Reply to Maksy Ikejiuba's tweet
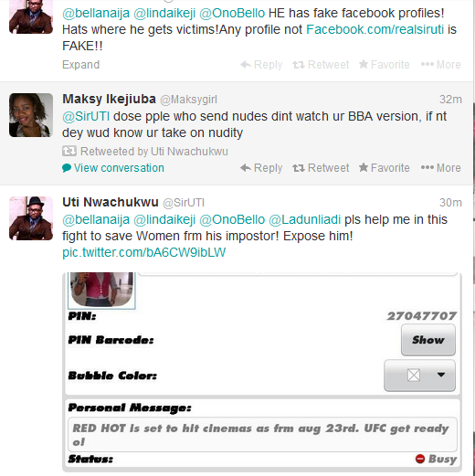This screenshot has height=476, width=475. (x=261, y=168)
